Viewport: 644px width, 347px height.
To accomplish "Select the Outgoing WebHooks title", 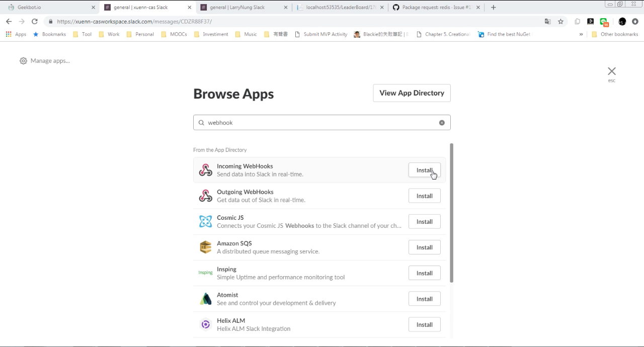I will (245, 192).
